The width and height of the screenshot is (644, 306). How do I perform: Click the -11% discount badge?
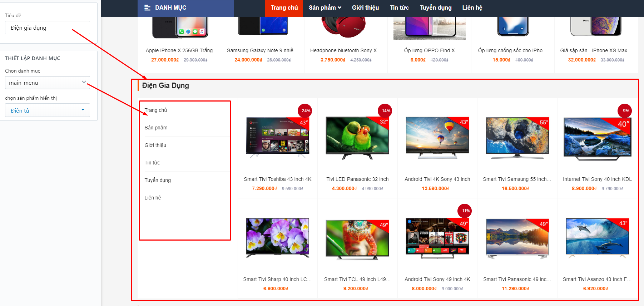pos(465,211)
